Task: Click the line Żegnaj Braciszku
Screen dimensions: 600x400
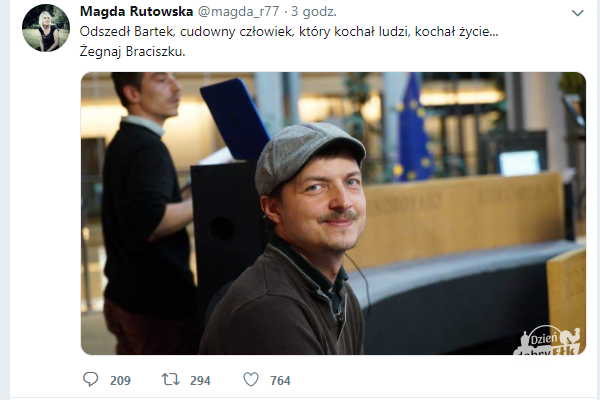Action: pyautogui.click(x=132, y=51)
